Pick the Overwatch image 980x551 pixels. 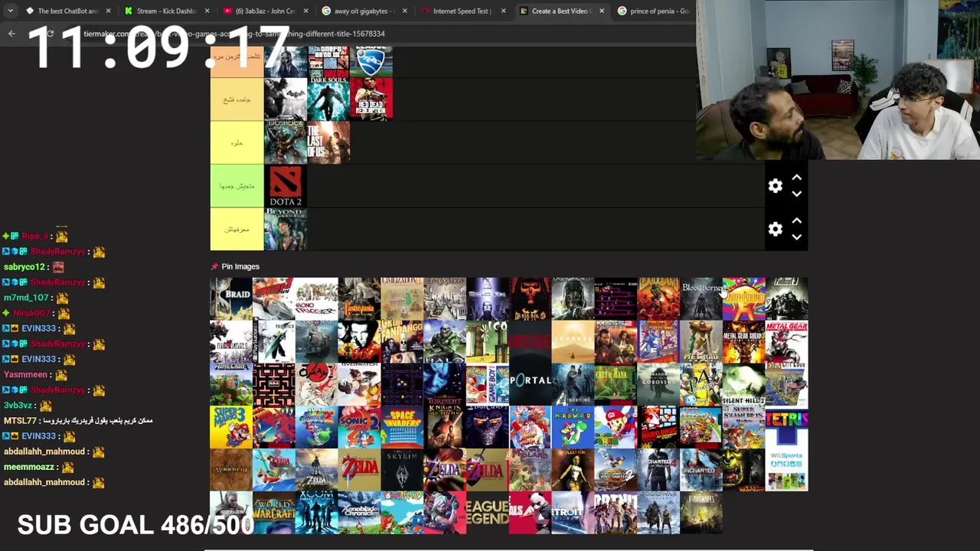point(359,384)
